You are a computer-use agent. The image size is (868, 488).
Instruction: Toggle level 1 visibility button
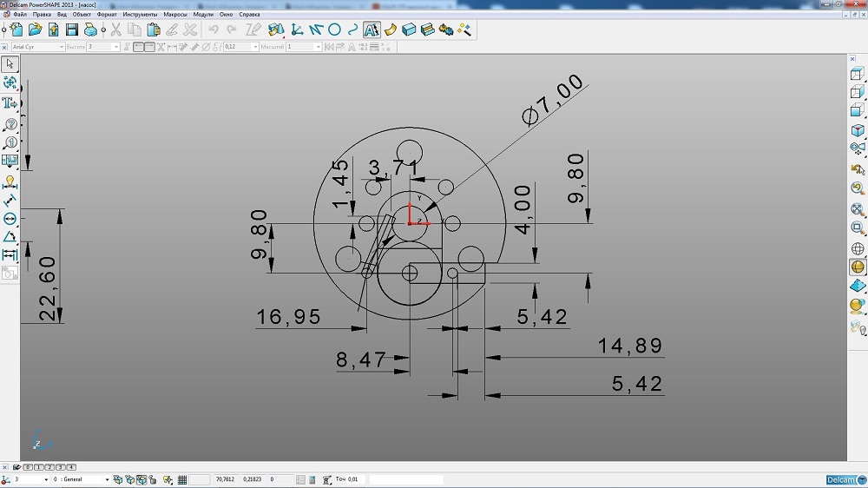click(x=39, y=467)
